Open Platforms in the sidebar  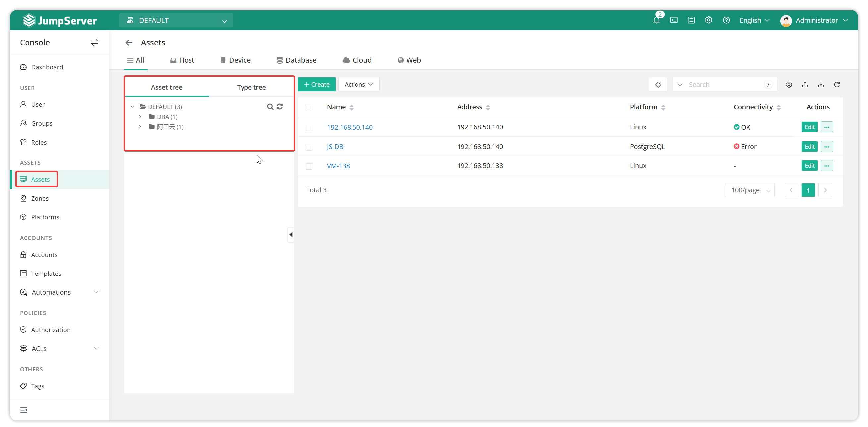click(45, 217)
